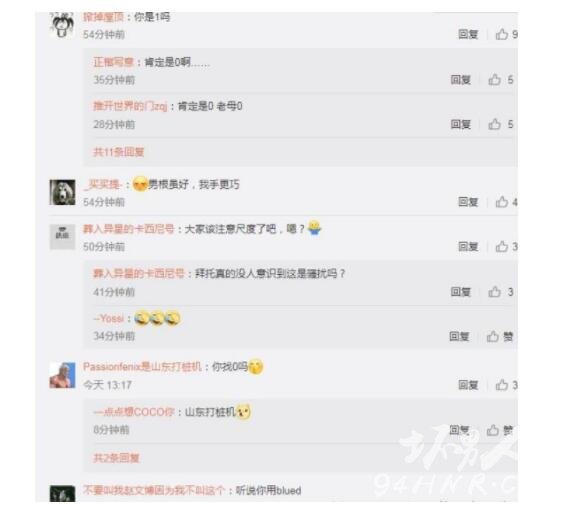View the dog avatar next to 男根虽好 comment

tap(62, 192)
